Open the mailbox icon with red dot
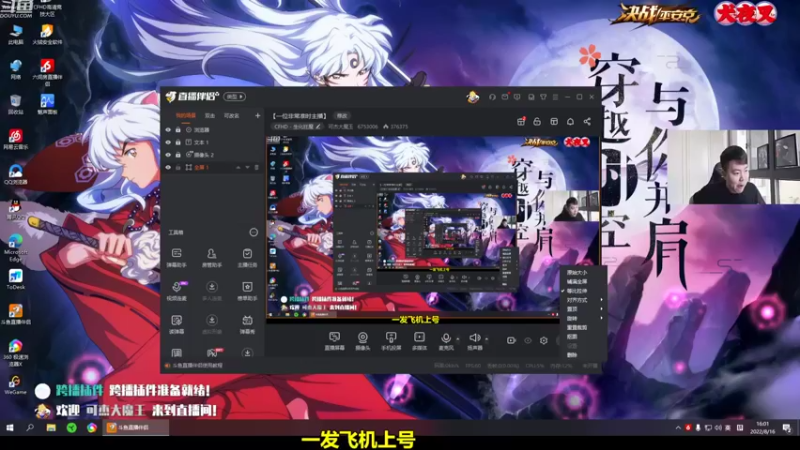Viewport: 800px width, 450px height. (505, 97)
